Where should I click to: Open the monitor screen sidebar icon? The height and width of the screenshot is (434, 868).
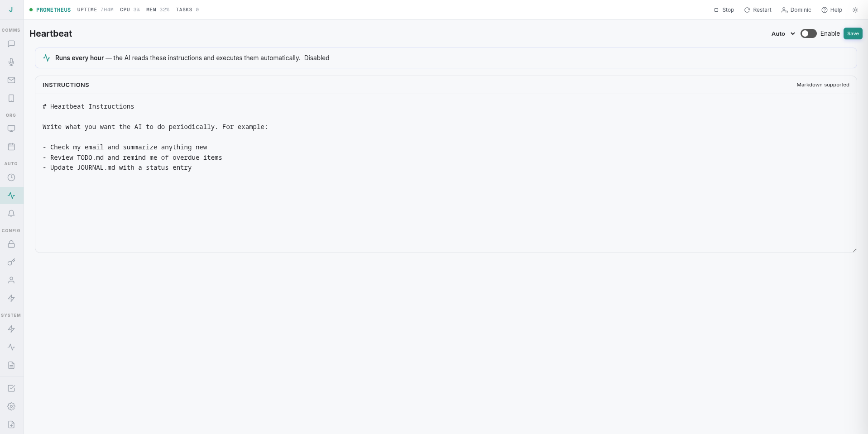tap(11, 129)
